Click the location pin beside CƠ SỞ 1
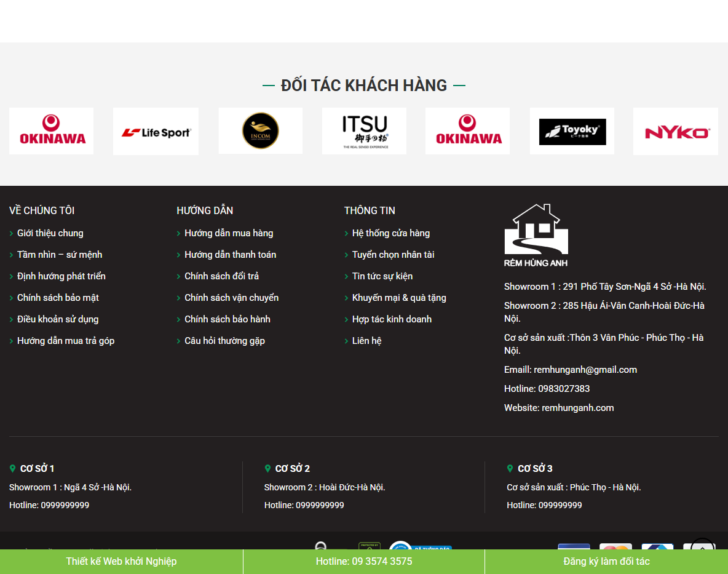 click(x=13, y=468)
